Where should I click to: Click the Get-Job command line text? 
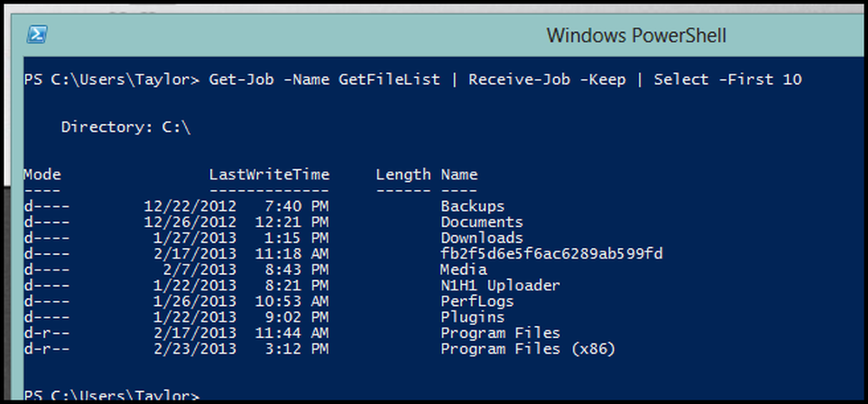[x=413, y=80]
